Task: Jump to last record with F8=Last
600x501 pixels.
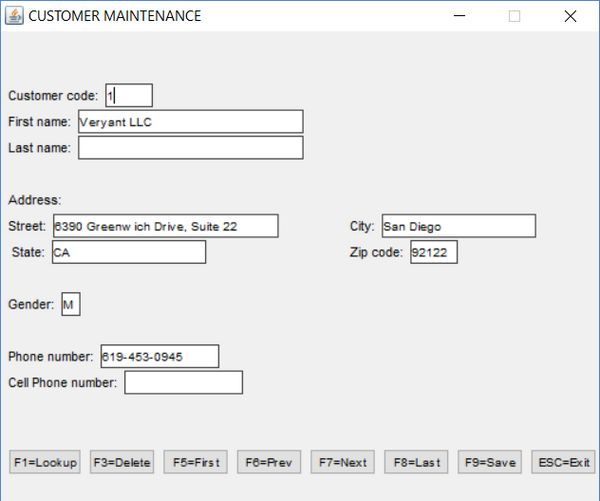Action: (416, 462)
